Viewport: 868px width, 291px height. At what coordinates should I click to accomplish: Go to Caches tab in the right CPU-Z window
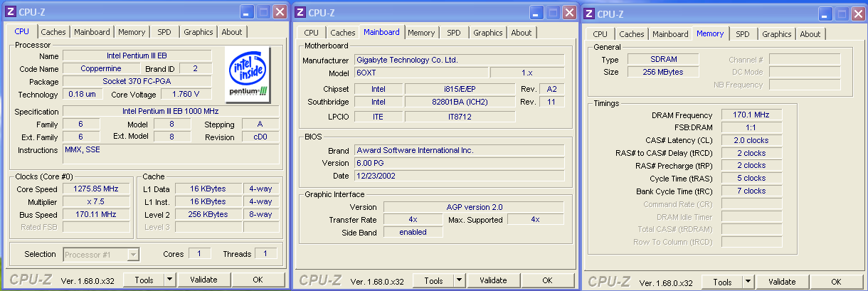632,34
